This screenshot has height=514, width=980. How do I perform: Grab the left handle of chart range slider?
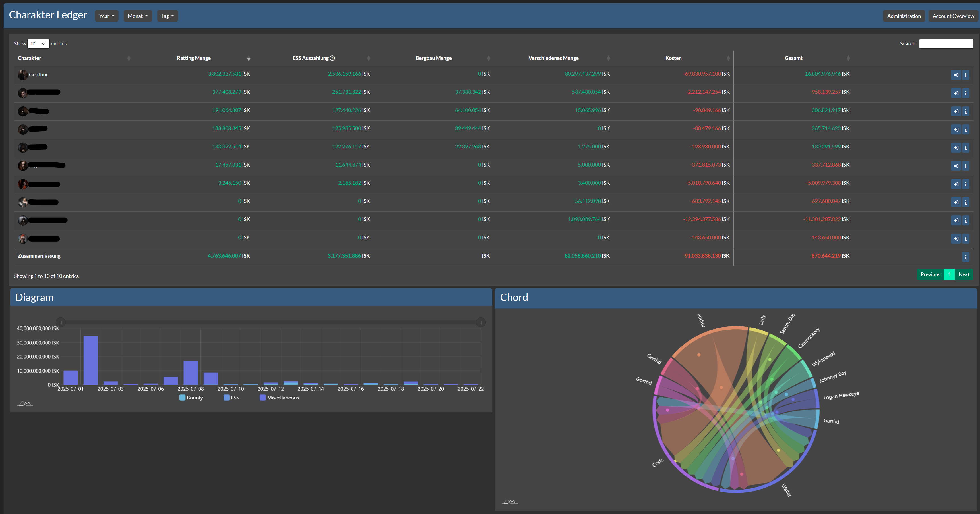coord(61,322)
